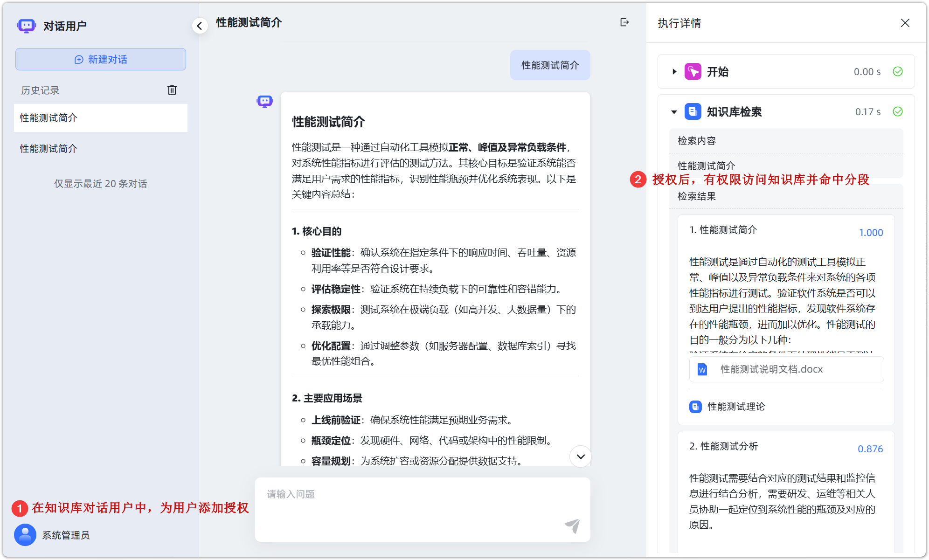Click the 新建对话 button
This screenshot has height=560, width=929.
point(100,59)
